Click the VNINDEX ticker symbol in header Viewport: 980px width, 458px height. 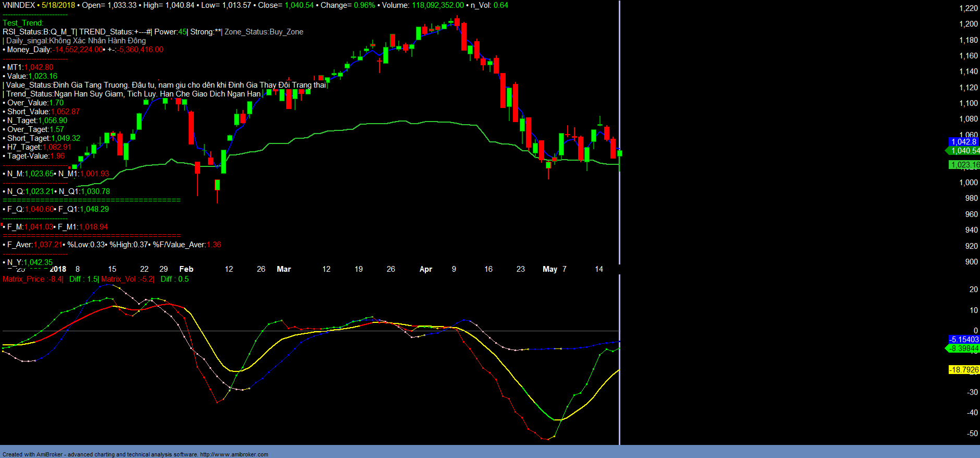click(19, 5)
